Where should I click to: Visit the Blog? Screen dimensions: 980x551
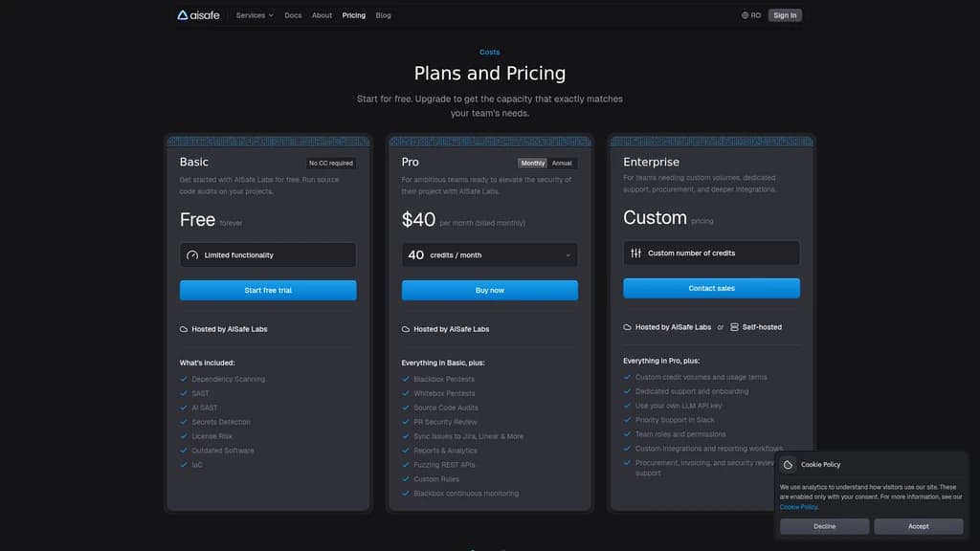click(x=383, y=15)
